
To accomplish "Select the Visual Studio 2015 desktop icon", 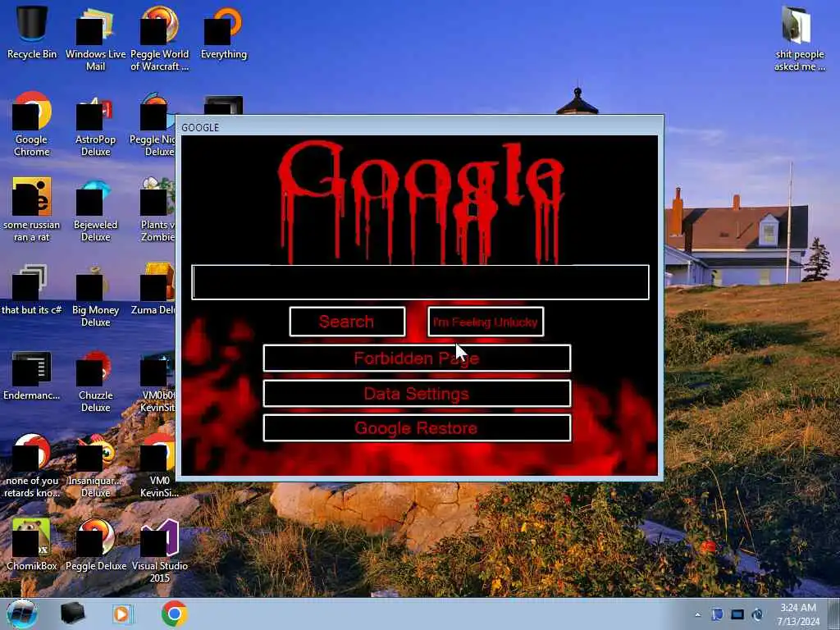I will click(x=160, y=550).
